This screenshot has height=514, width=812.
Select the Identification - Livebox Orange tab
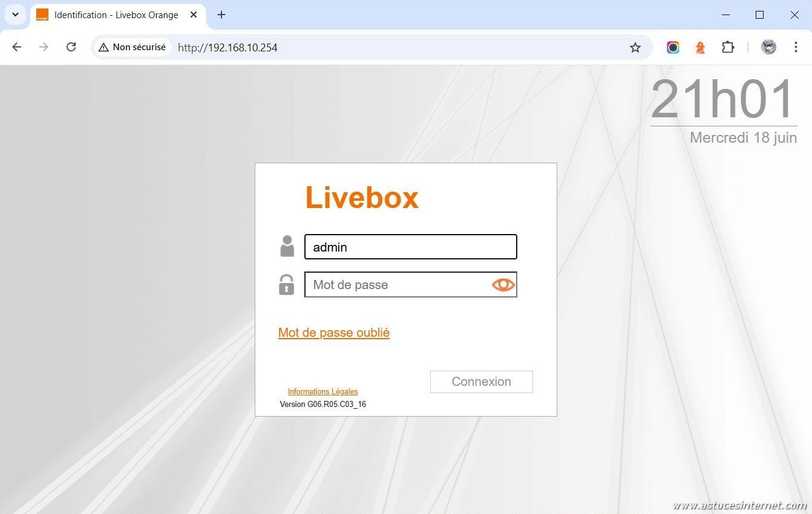click(118, 15)
